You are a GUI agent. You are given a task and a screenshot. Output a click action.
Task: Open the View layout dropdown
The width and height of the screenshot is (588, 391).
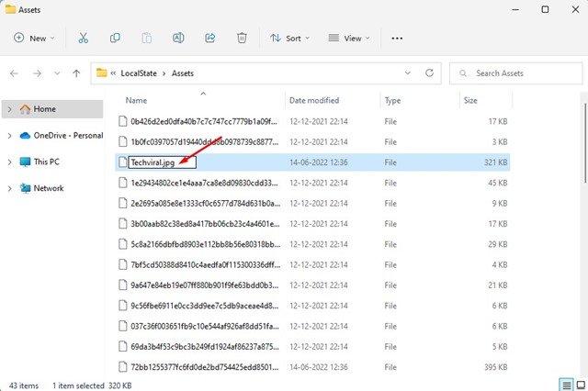tap(349, 39)
